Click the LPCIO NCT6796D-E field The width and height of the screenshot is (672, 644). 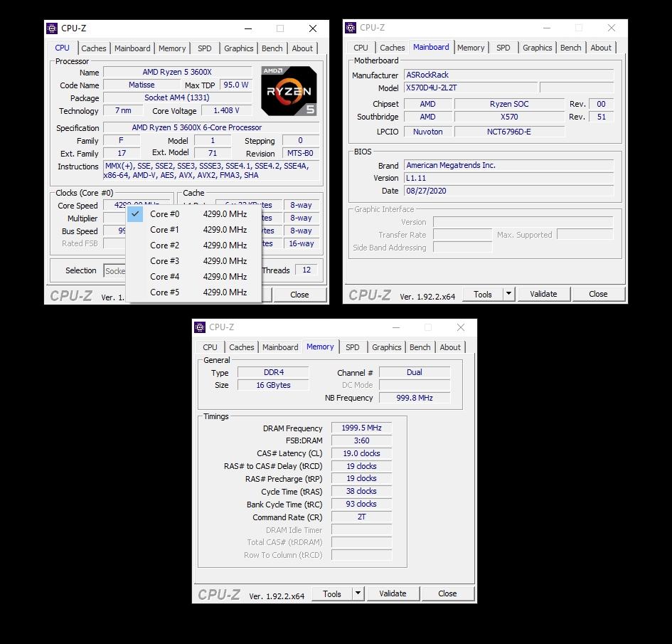pyautogui.click(x=509, y=132)
